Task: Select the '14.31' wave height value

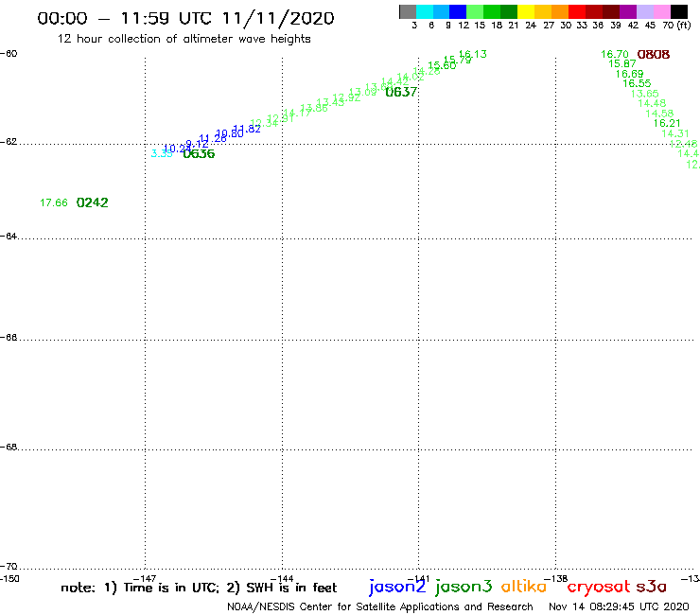Action: point(675,133)
